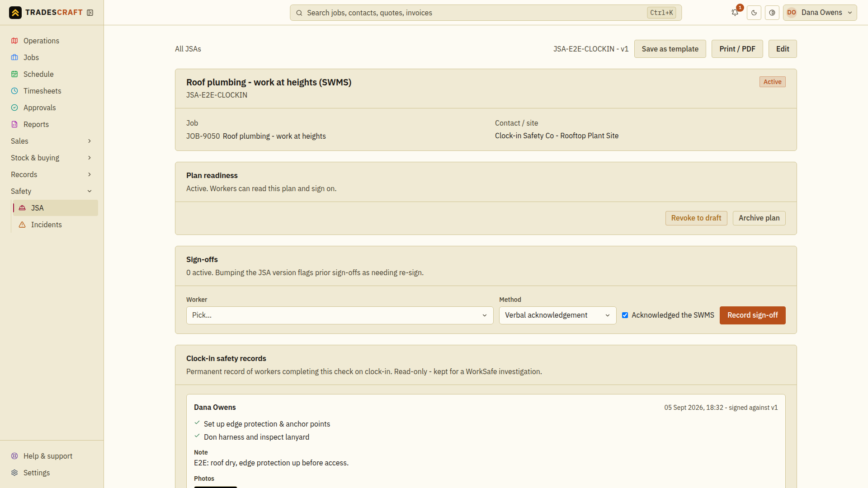The width and height of the screenshot is (868, 488).
Task: Archive the plan
Action: pyautogui.click(x=759, y=218)
